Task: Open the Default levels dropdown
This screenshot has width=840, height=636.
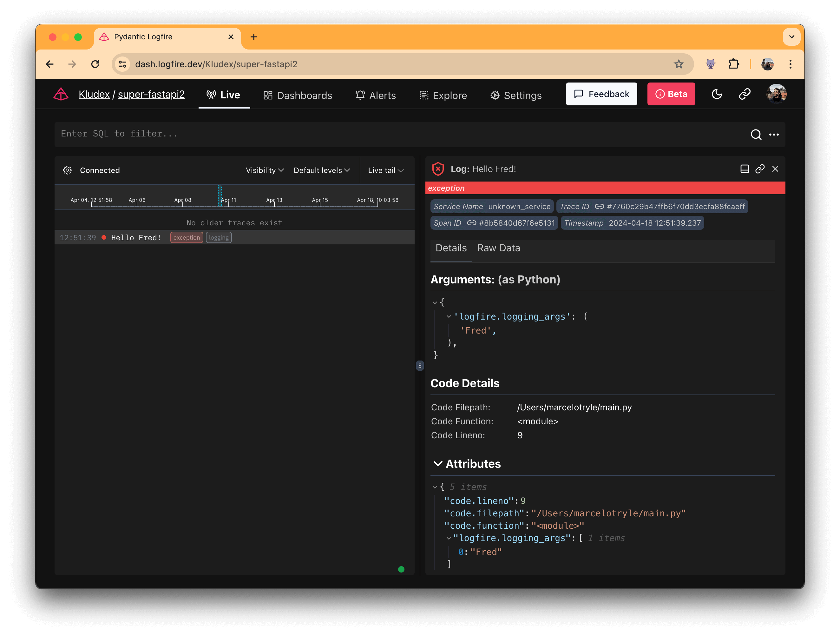Action: click(321, 170)
